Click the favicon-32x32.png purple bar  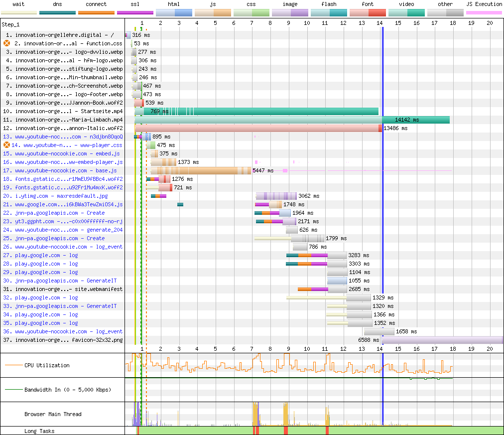click(442, 340)
